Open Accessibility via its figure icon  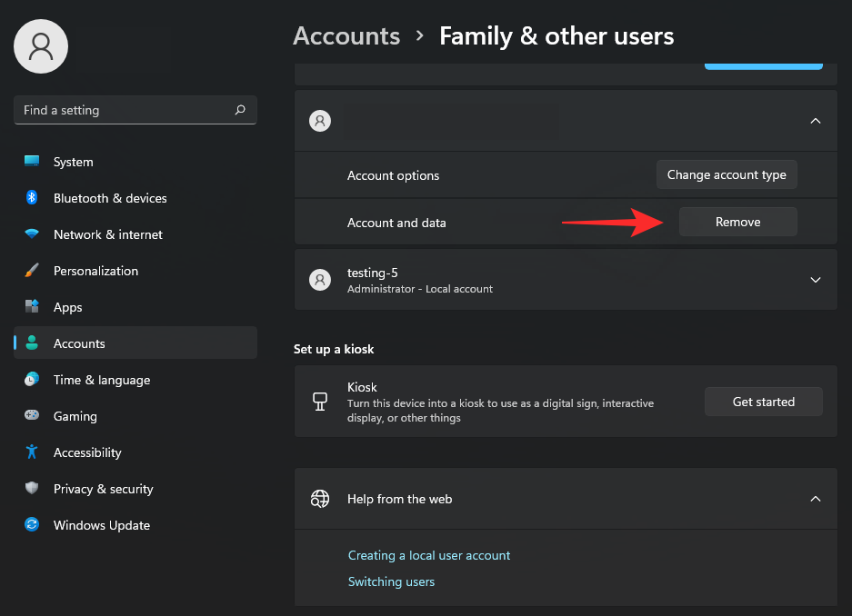(32, 452)
